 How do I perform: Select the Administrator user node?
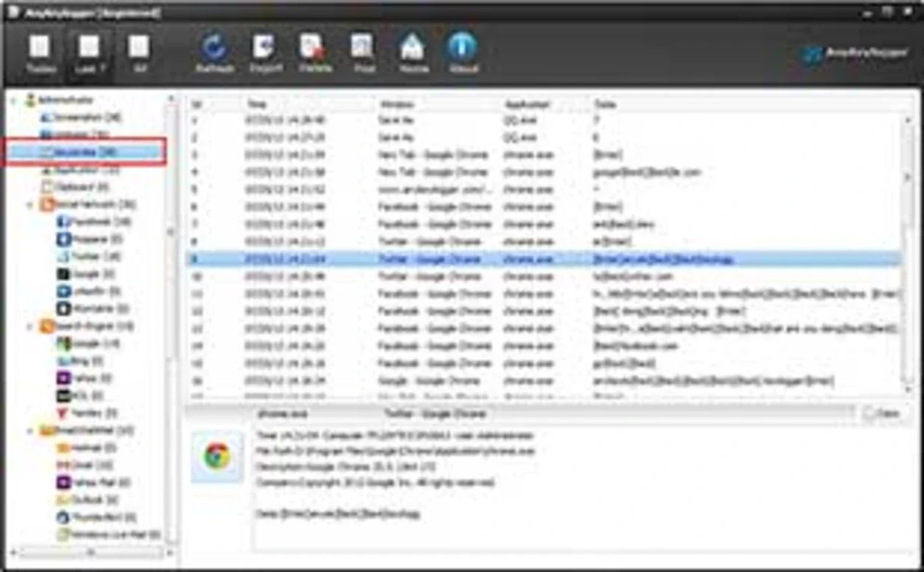pyautogui.click(x=59, y=101)
